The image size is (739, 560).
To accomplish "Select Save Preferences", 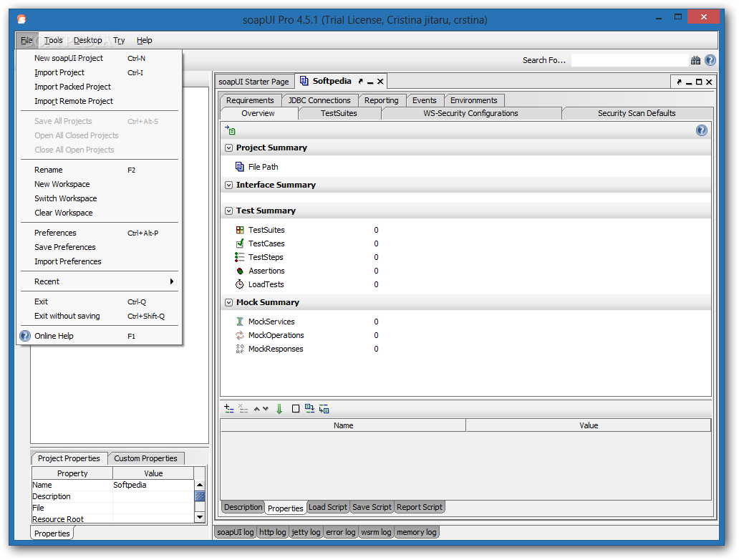I will point(100,247).
